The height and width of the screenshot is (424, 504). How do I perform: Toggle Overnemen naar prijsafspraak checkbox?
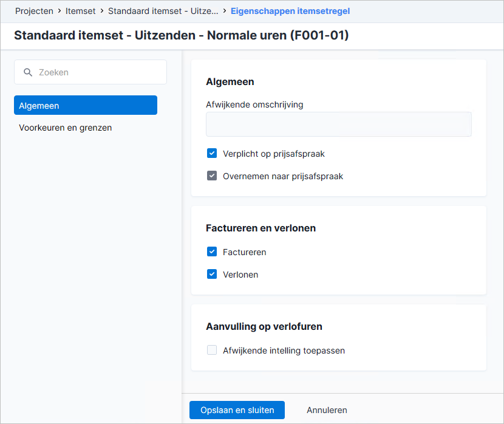coord(212,176)
